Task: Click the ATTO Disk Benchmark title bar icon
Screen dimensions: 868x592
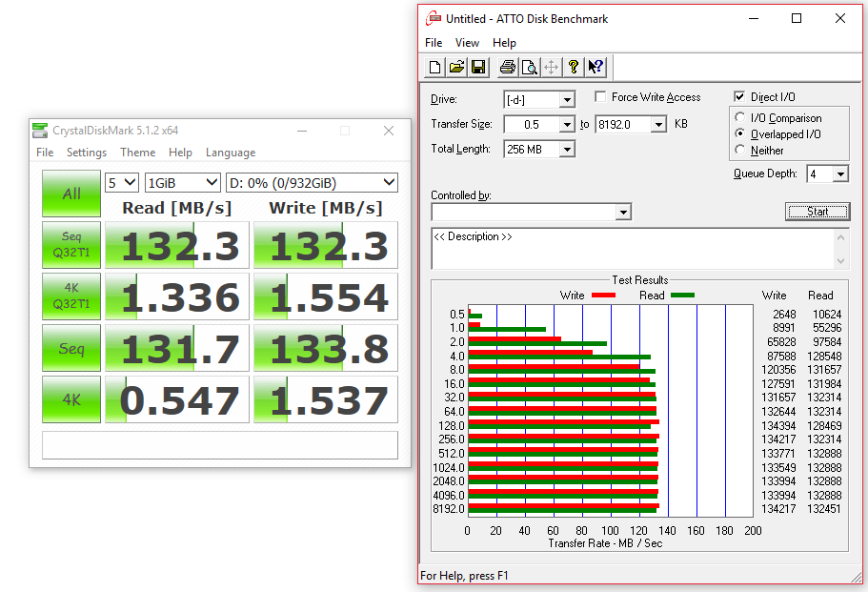Action: point(433,19)
